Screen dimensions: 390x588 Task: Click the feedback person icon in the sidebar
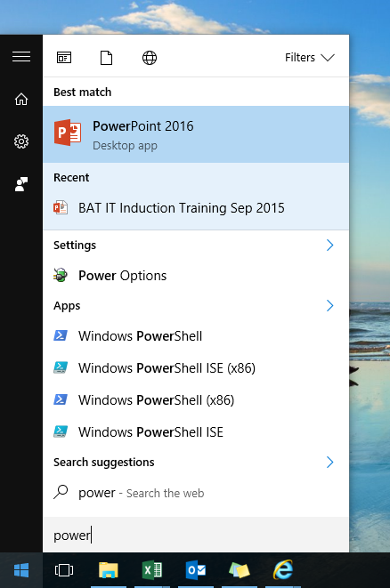(21, 184)
